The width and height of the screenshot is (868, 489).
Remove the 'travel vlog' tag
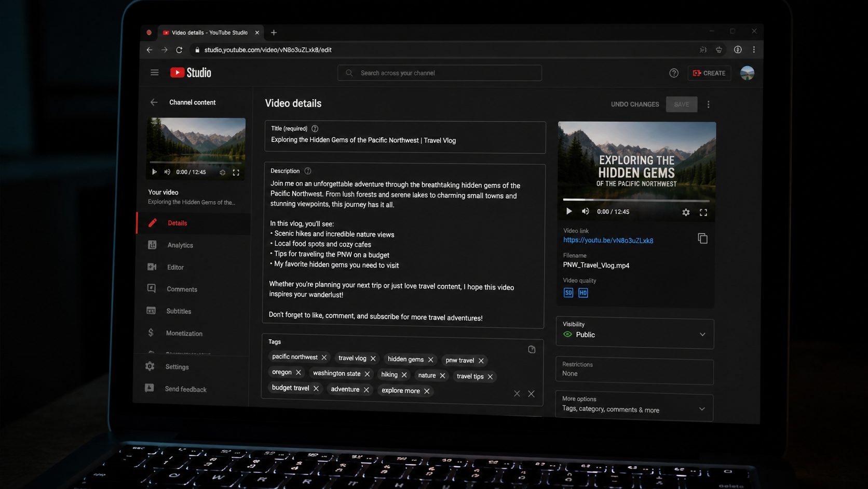[373, 359]
